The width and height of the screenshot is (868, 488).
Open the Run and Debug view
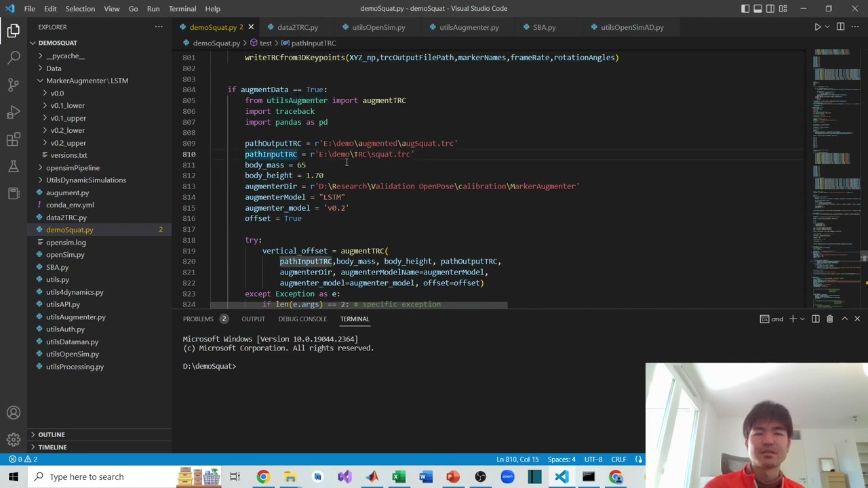point(14,112)
